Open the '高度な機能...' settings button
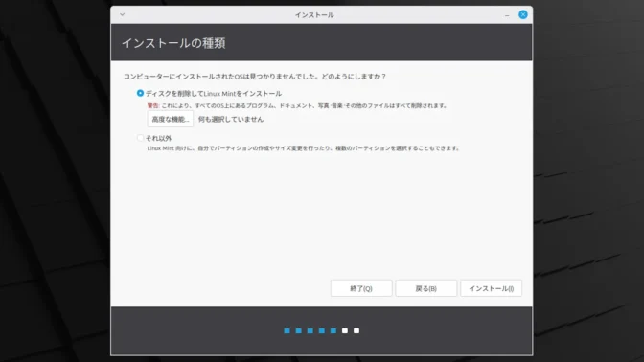Viewport: 644px width, 362px height. click(170, 119)
